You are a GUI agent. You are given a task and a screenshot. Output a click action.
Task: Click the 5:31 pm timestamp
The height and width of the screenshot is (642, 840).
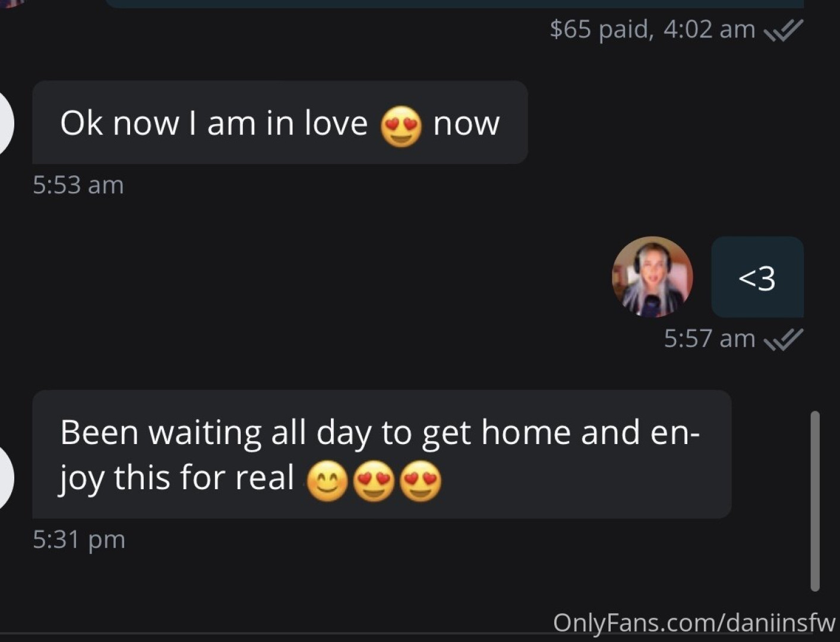[79, 539]
